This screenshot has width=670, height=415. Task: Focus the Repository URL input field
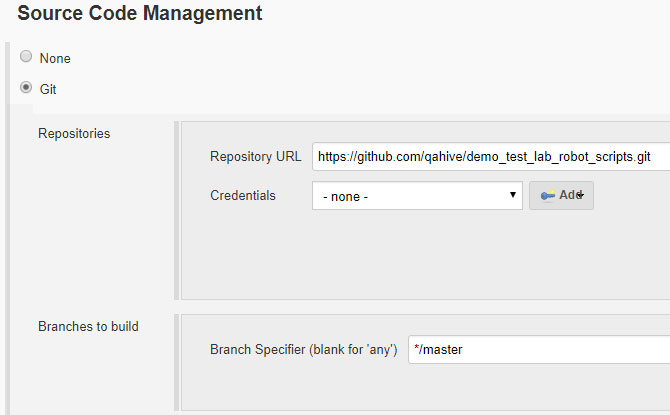(491, 157)
